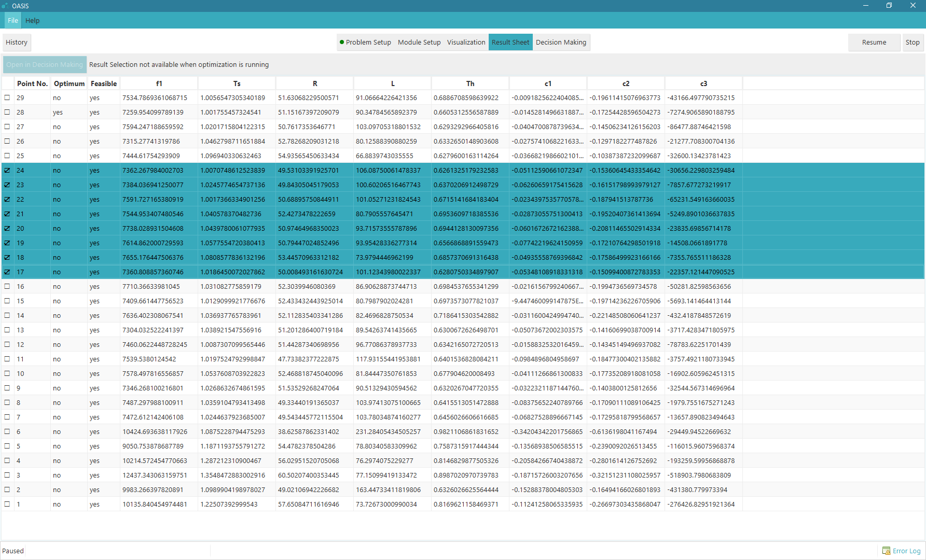The width and height of the screenshot is (926, 560).
Task: Click the R column header
Action: point(314,83)
